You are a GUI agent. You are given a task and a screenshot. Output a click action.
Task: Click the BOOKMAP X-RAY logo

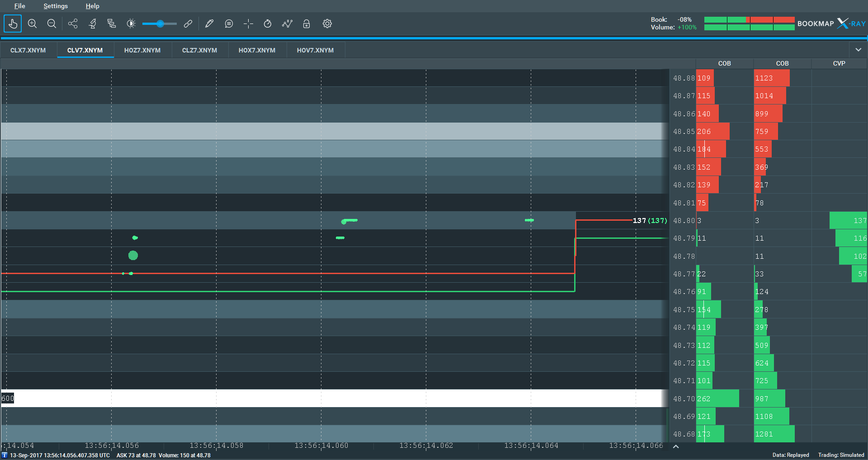point(831,24)
